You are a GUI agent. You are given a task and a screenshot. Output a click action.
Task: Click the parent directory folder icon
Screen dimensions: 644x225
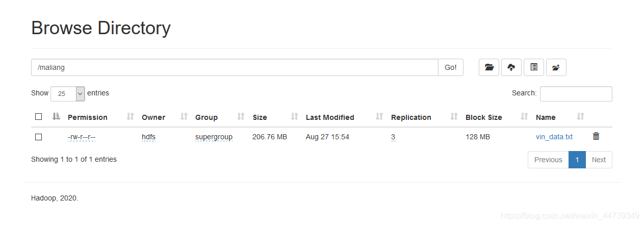[x=556, y=67]
